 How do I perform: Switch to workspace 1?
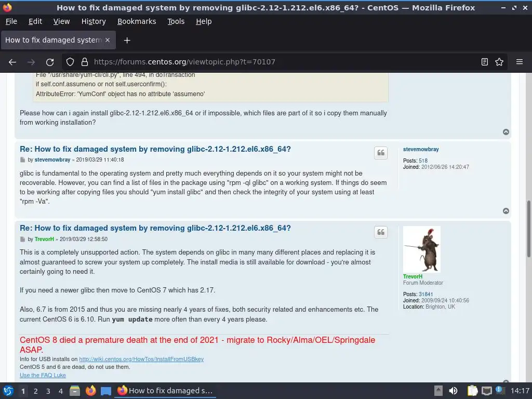[23, 391]
